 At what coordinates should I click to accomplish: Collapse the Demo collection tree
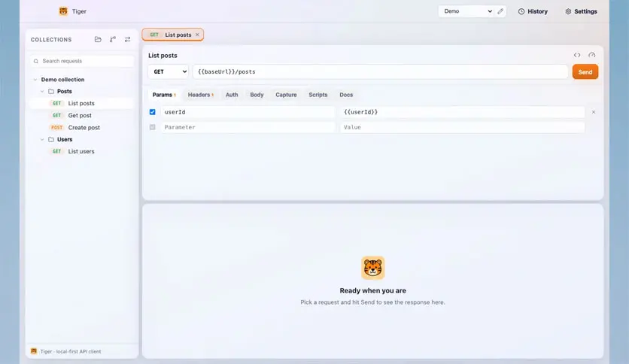35,80
